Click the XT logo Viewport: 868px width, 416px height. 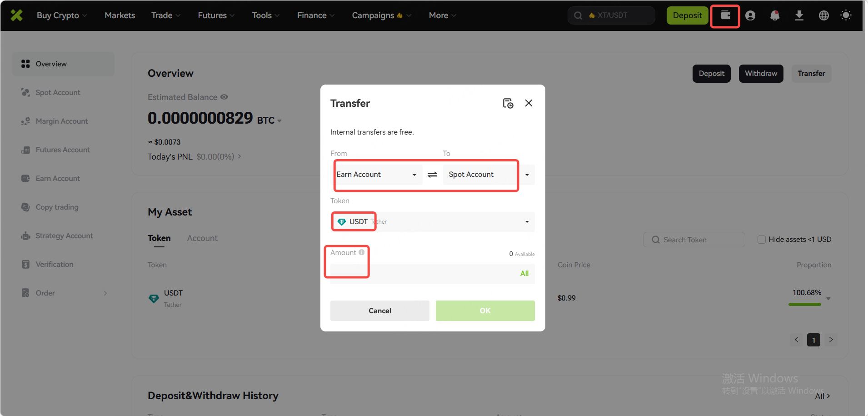tap(17, 15)
